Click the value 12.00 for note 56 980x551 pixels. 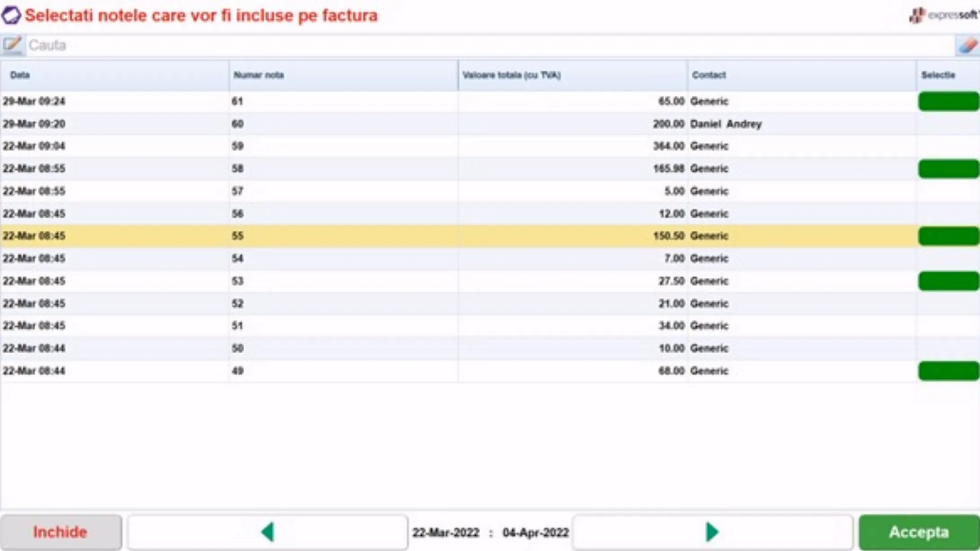click(x=671, y=213)
